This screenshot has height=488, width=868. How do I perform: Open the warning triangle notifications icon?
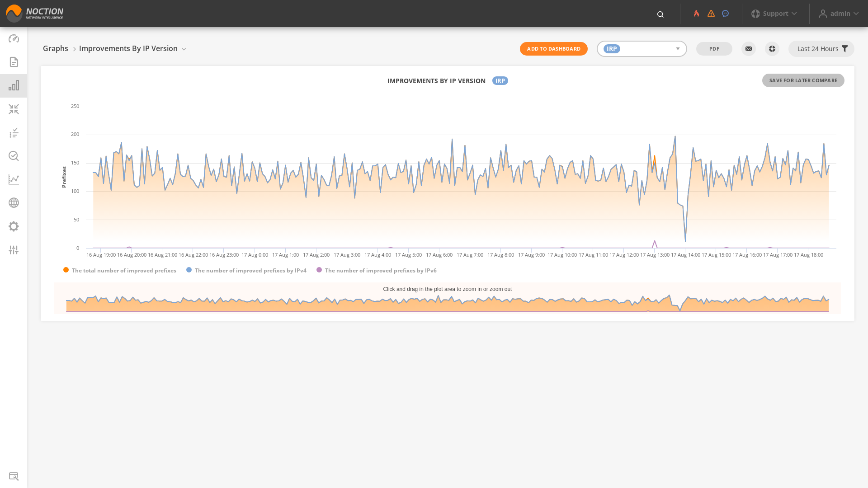(711, 14)
